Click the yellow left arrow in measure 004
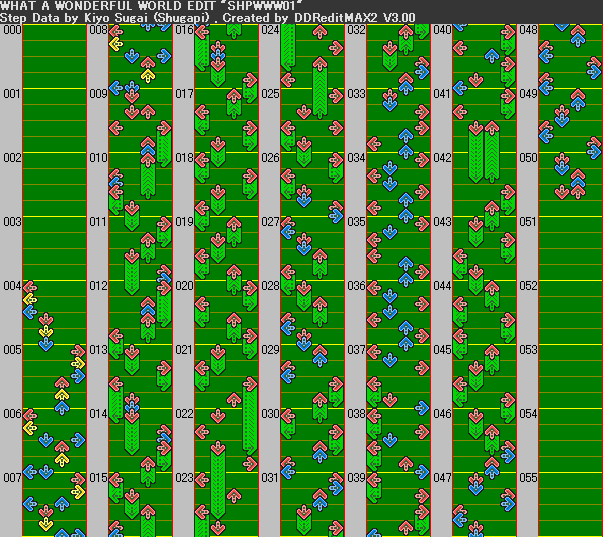Screen dimensions: 603x537 30,299
